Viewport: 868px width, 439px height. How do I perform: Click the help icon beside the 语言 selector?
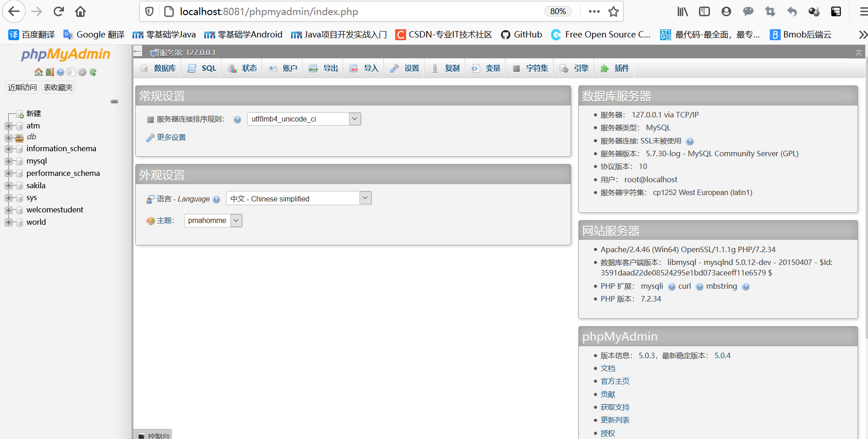pos(217,199)
